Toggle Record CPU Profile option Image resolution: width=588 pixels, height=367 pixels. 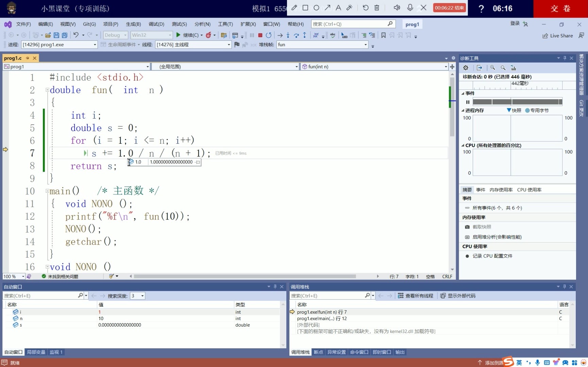coord(489,256)
